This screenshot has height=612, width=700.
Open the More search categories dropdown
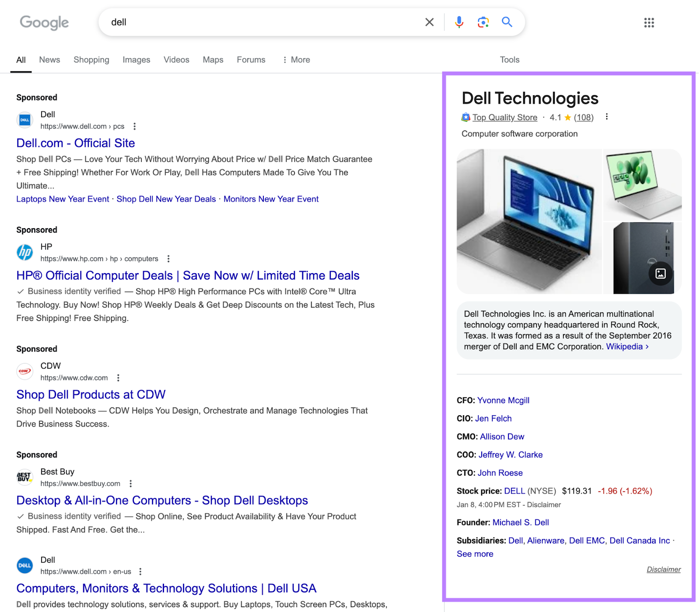(x=297, y=59)
